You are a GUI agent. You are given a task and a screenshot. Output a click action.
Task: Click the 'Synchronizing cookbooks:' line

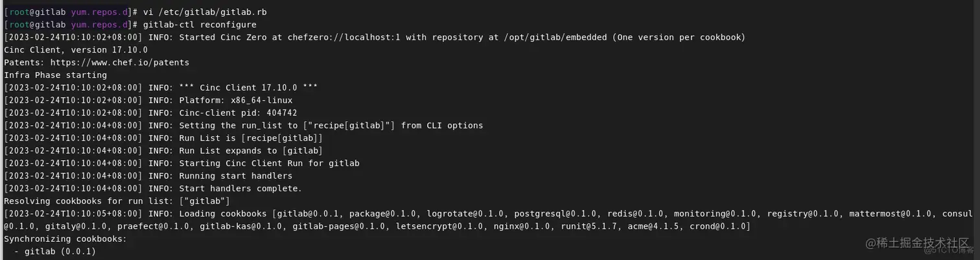click(65, 239)
